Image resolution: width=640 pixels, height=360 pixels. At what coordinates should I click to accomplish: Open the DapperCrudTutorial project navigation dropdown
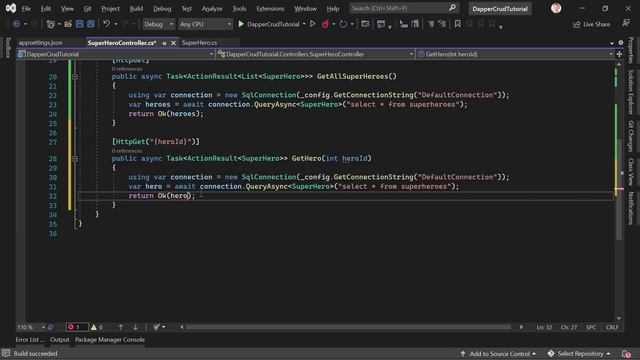[116, 54]
